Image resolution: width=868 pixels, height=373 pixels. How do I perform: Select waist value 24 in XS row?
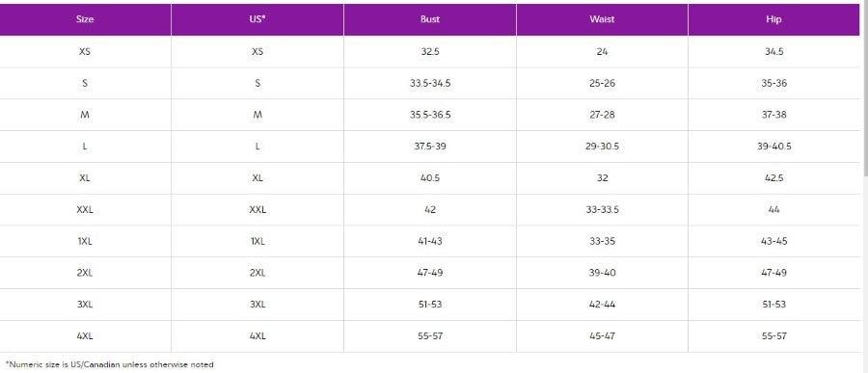602,51
